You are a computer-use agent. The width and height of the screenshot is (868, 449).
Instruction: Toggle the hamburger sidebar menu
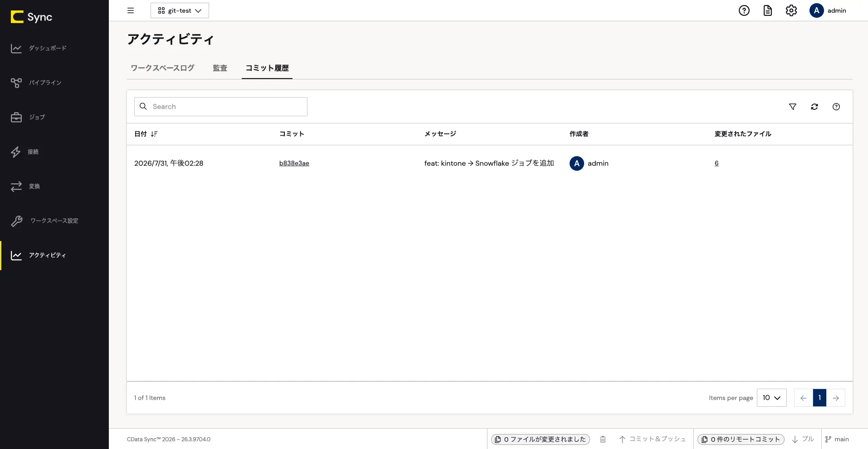tap(131, 10)
